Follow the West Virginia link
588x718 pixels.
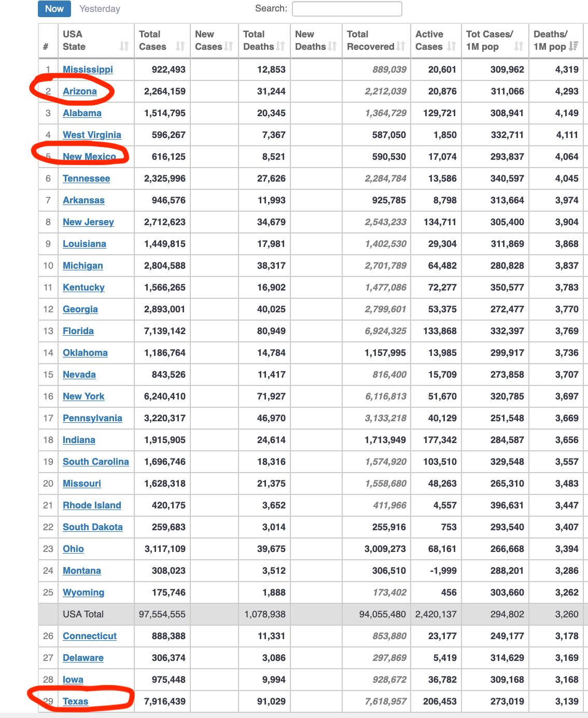(x=92, y=135)
